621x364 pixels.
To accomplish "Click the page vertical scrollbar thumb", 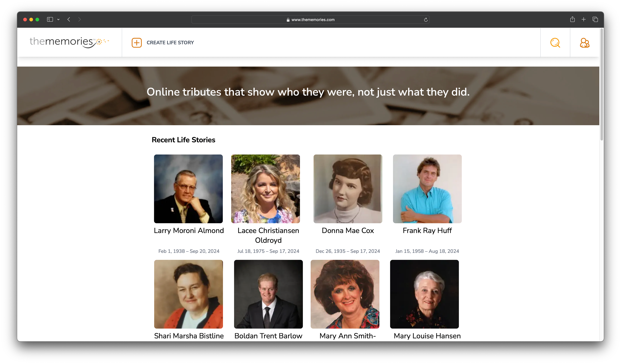I will 602,84.
